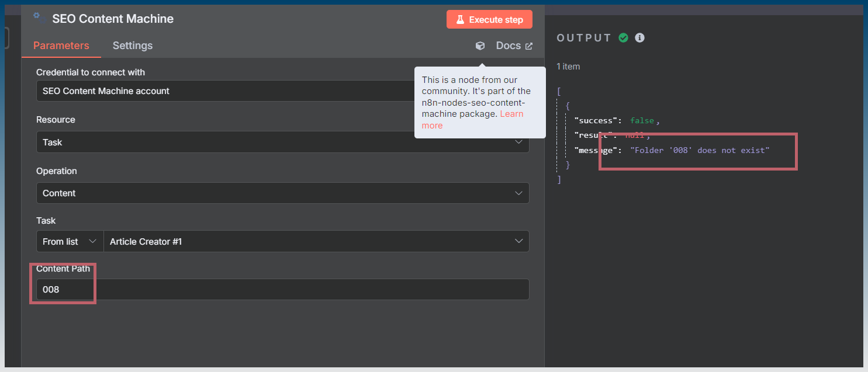This screenshot has height=372, width=868.
Task: Select the false value in the output
Action: (x=642, y=120)
